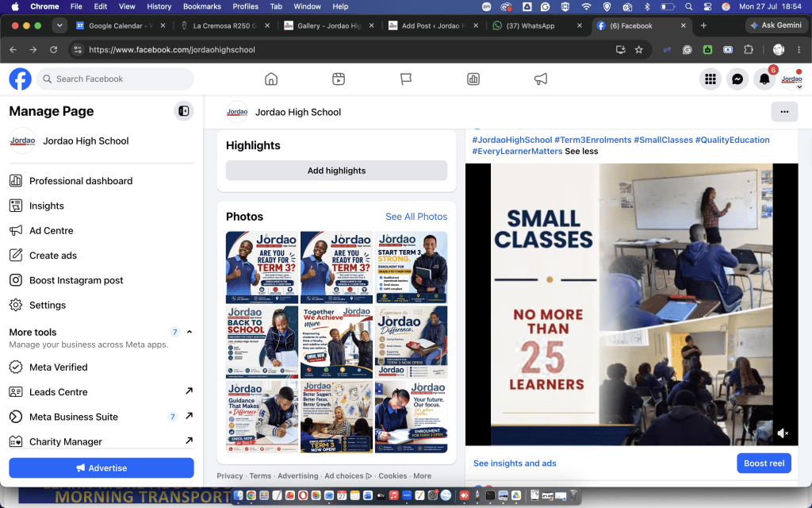Switch to the Gallery - Jordao tab
The image size is (812, 508).
coord(329,25)
